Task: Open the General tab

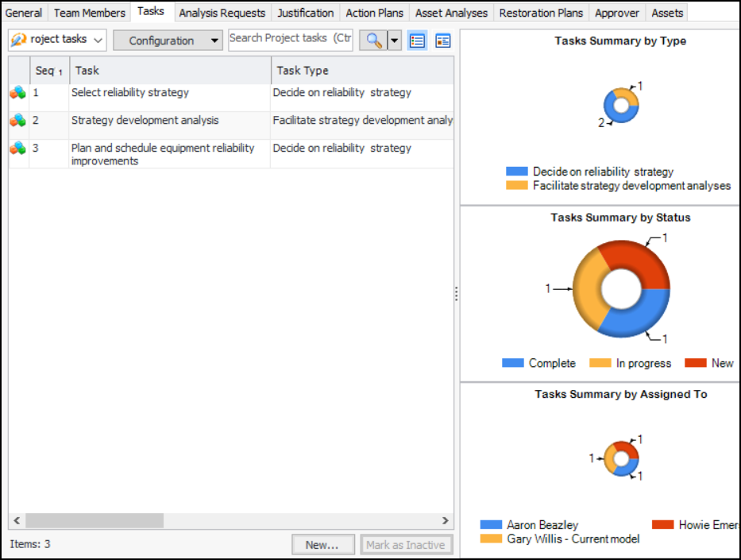Action: point(24,13)
